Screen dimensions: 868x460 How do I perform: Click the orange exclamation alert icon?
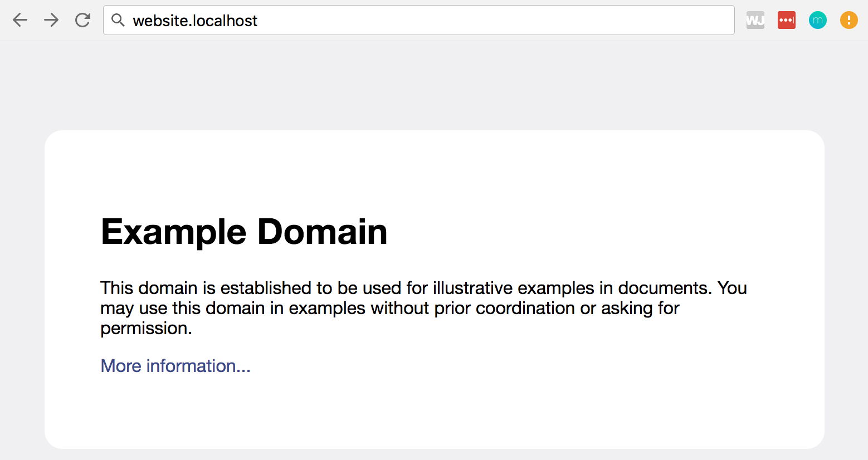pos(849,21)
